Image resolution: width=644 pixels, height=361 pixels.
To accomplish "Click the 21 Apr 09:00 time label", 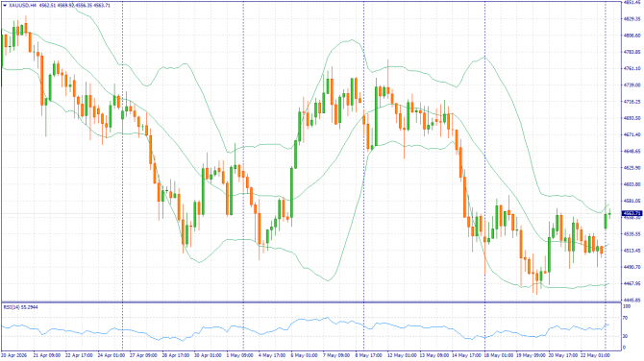I will point(47,355).
